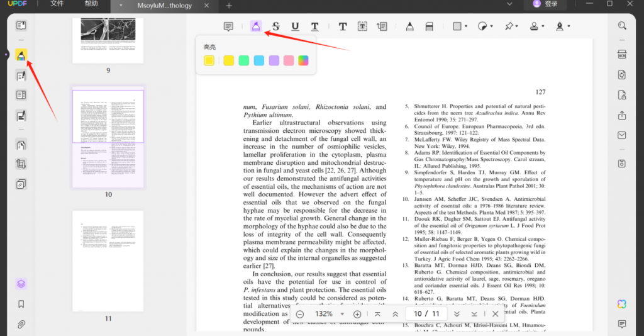Open the 文件 menu
Screen dimensions: 644x336
tap(57, 4)
